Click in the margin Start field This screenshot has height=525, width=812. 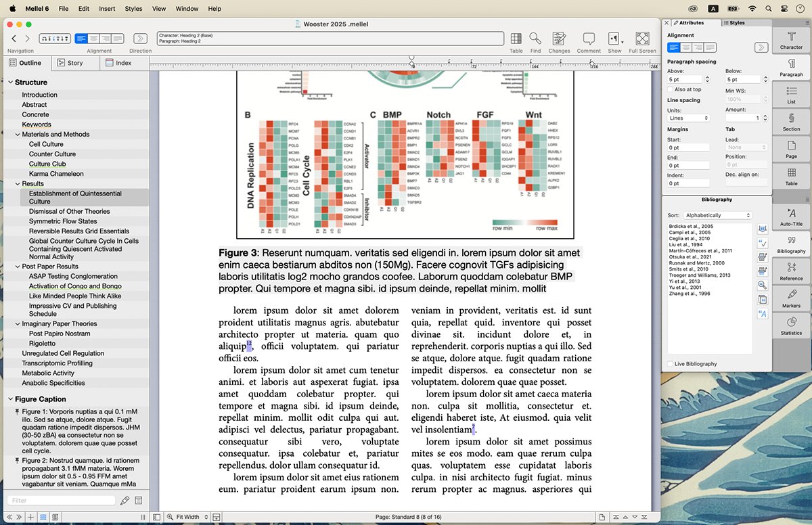(688, 147)
